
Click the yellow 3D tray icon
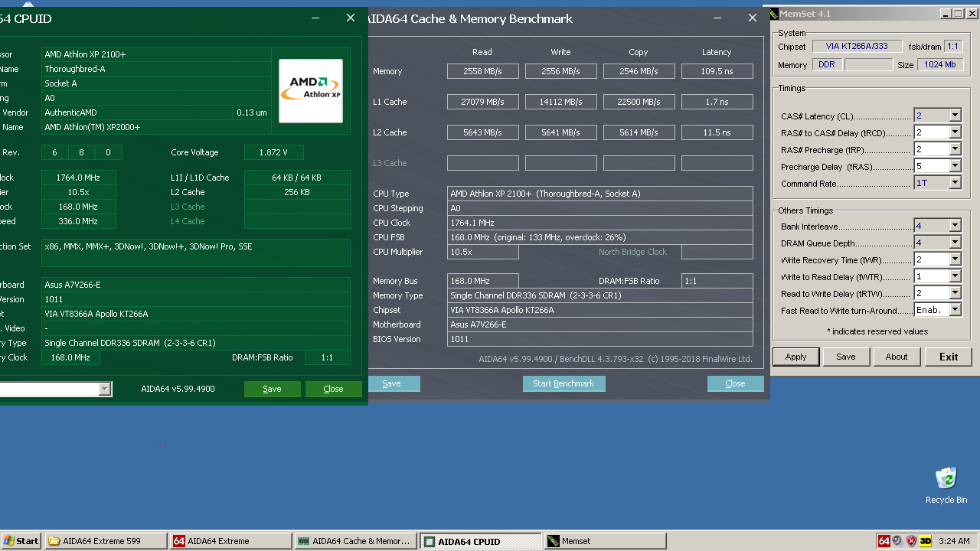(925, 541)
